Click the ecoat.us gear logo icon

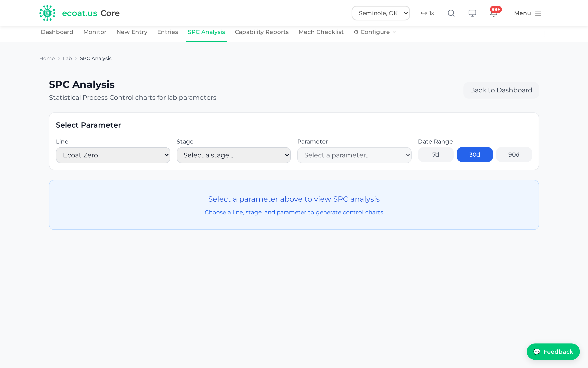(x=47, y=13)
